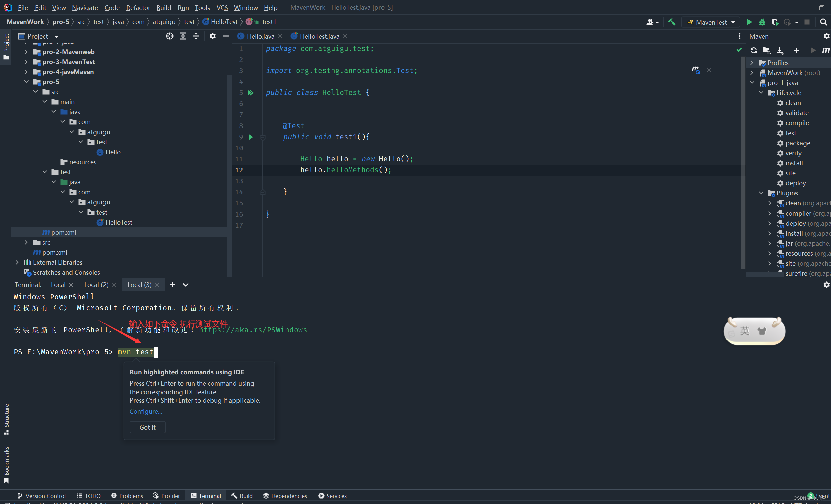Open the Navigate menu
The image size is (831, 504).
[x=85, y=7]
